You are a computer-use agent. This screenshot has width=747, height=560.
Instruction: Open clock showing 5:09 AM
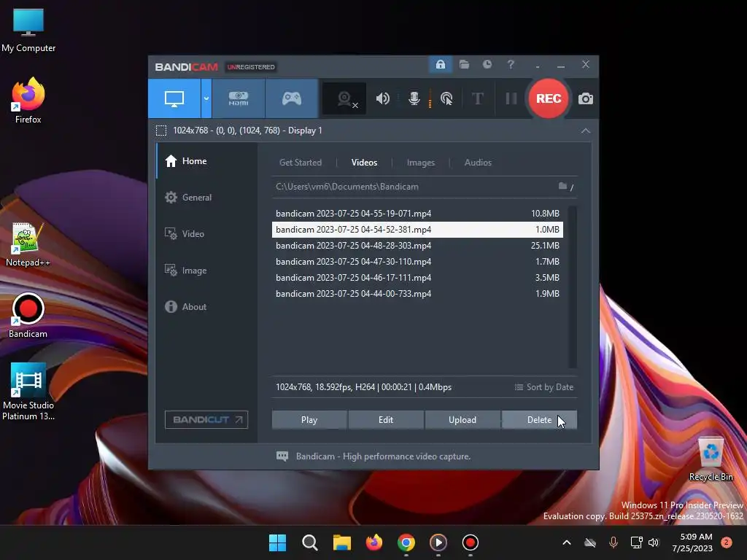692,542
